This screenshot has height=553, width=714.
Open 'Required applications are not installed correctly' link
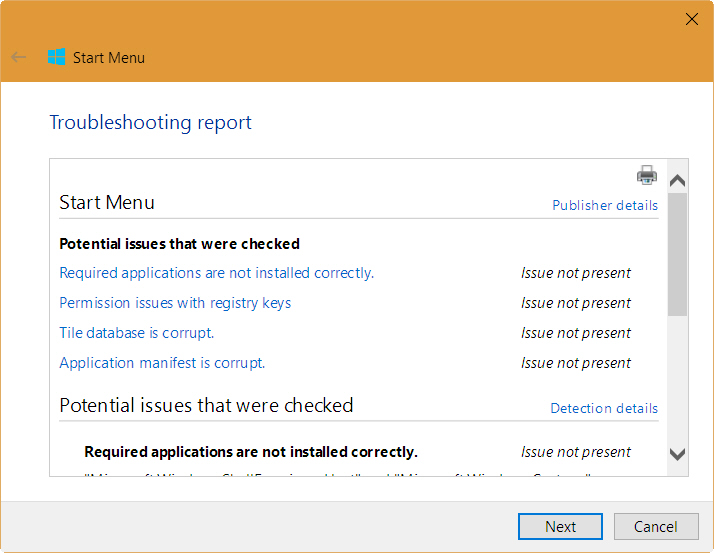tap(216, 273)
